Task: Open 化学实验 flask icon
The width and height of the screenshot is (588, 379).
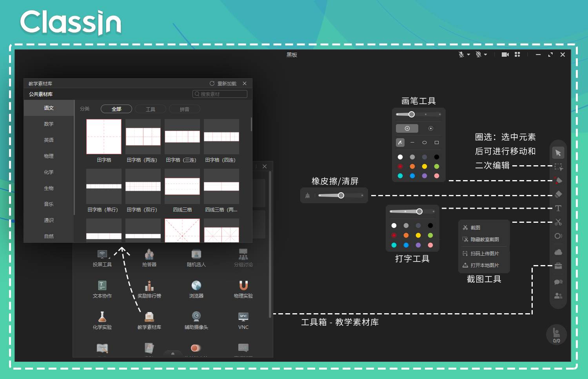Action: (102, 321)
